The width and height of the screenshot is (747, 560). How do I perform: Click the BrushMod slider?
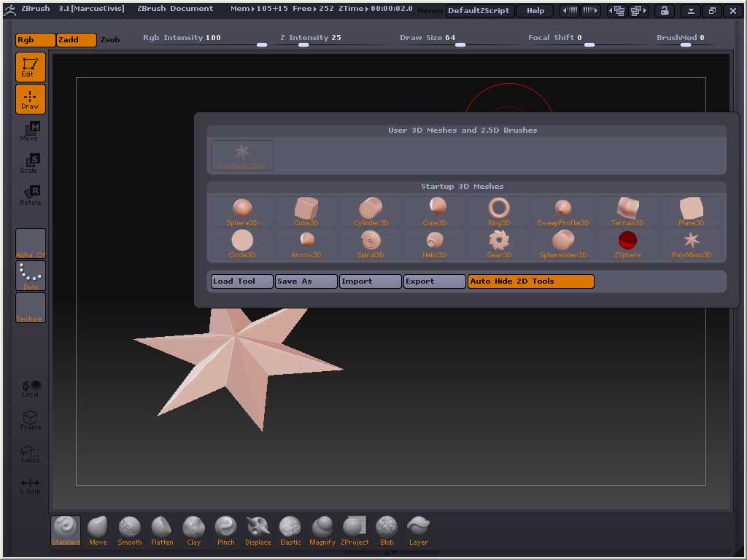(x=685, y=40)
